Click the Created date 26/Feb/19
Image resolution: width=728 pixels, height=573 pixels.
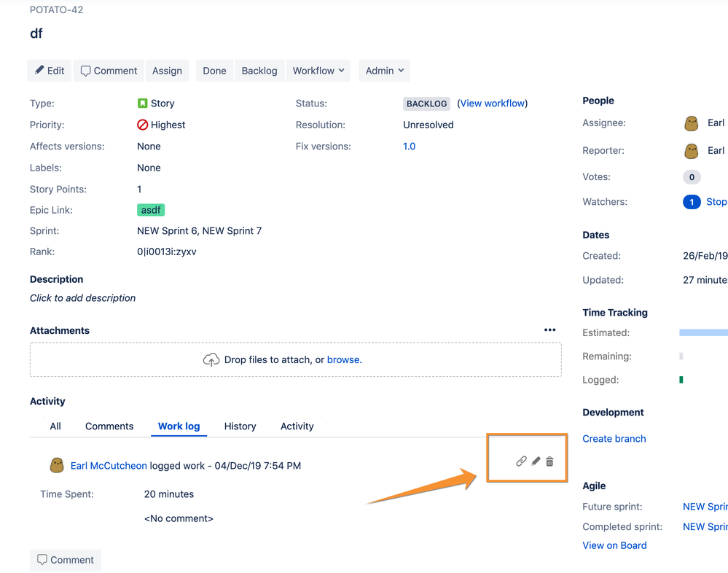[705, 256]
